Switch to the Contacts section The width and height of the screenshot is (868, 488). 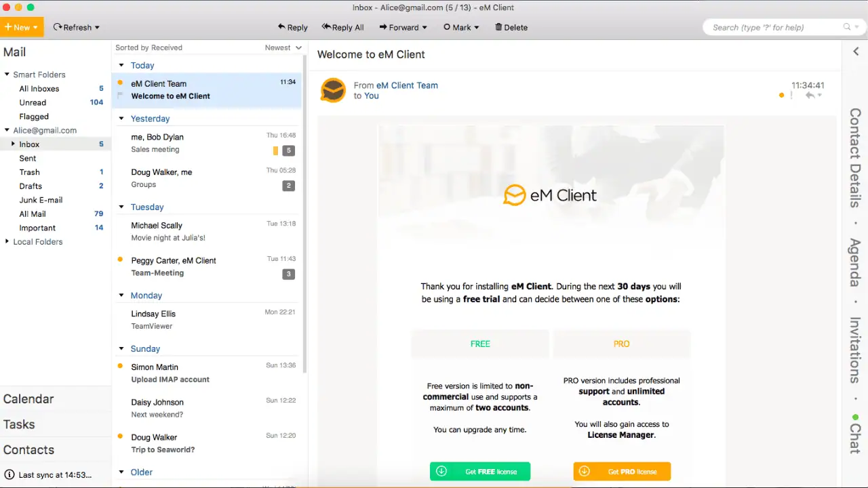pos(28,449)
